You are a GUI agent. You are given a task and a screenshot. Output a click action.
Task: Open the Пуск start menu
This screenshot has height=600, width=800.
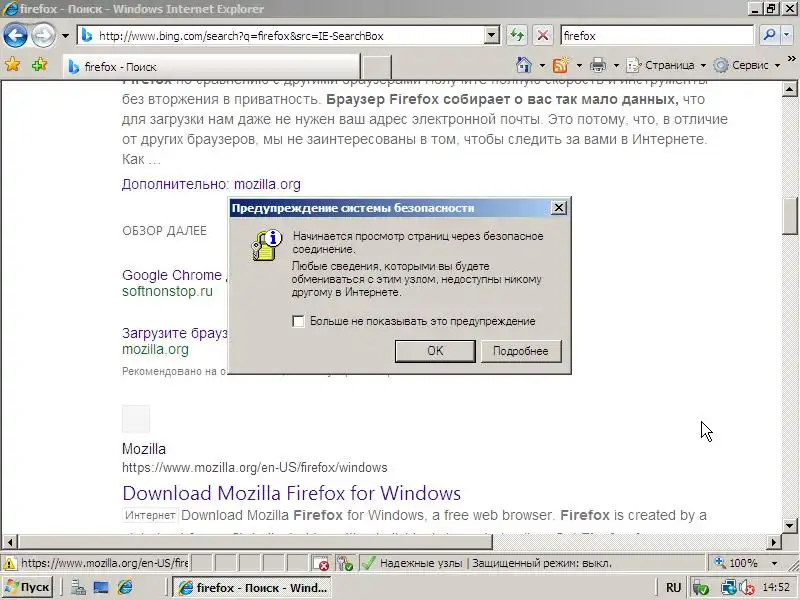click(x=28, y=587)
